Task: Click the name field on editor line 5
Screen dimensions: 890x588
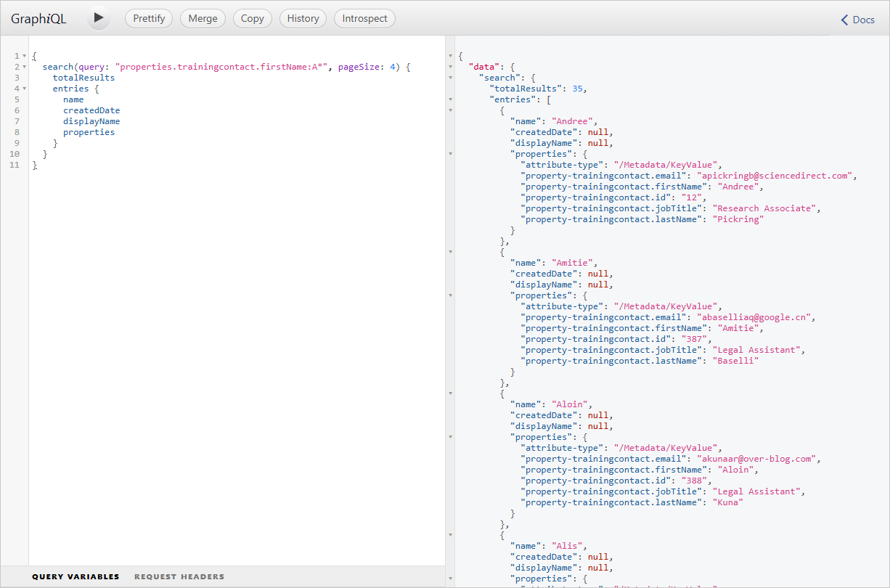Action: pos(73,99)
